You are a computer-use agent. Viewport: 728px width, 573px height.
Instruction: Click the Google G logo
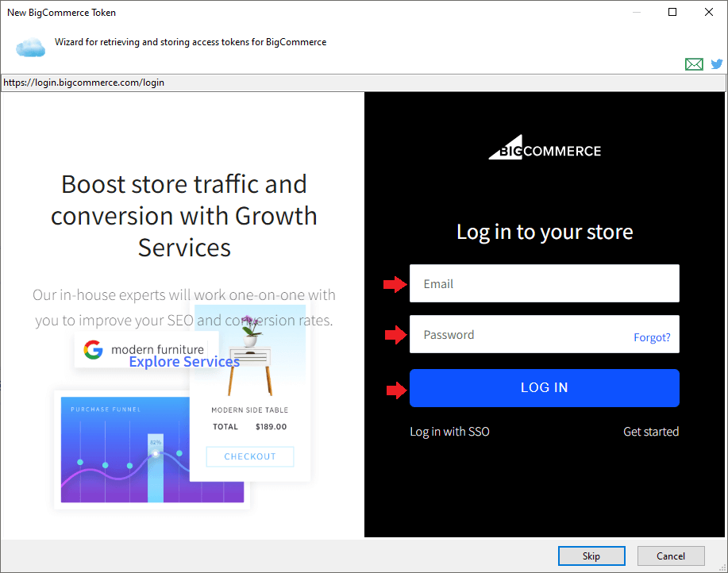[x=93, y=349]
